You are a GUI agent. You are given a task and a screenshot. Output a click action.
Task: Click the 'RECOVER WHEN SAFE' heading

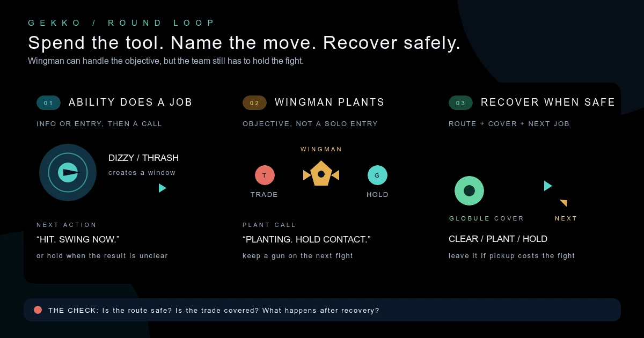tap(548, 102)
